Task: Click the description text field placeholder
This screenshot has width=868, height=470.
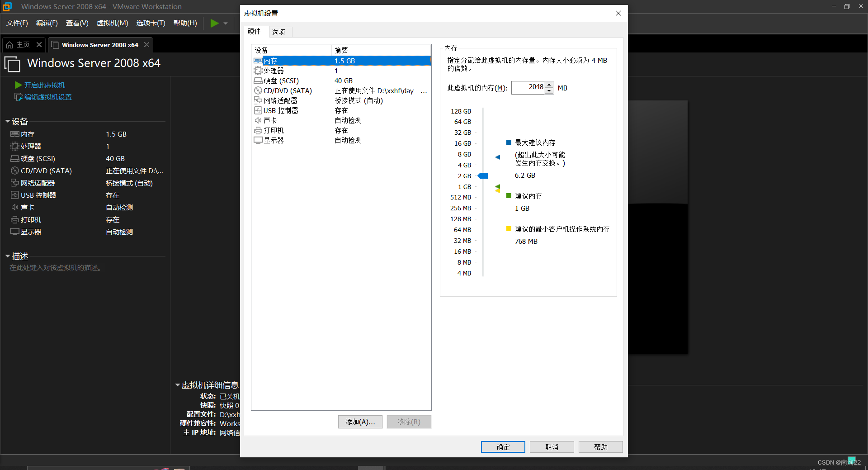Action: (x=56, y=268)
